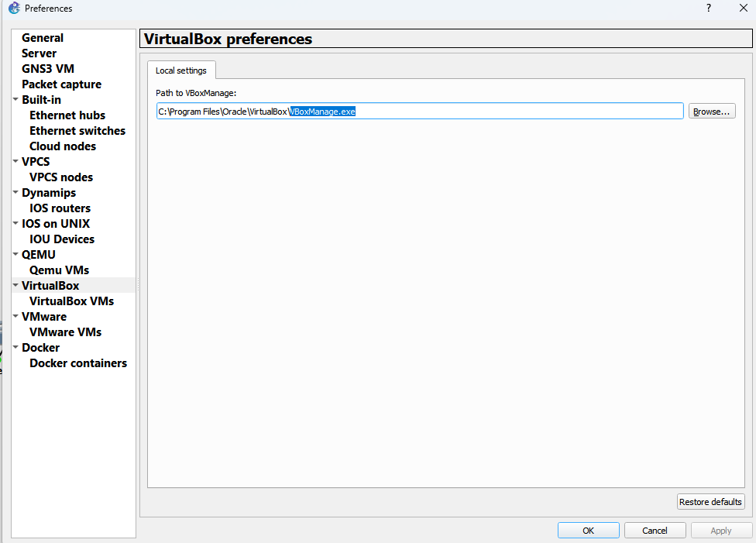Select the QEMU category
This screenshot has height=543, width=756.
click(39, 254)
